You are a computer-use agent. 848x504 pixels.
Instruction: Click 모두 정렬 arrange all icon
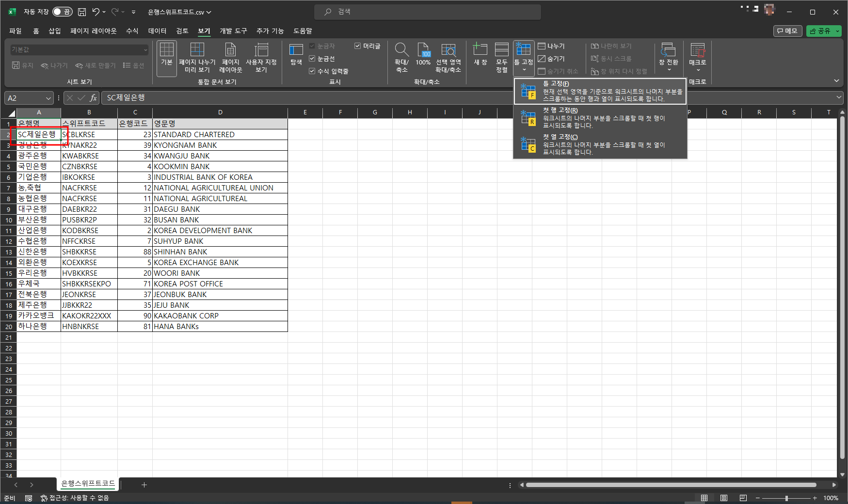[x=502, y=58]
